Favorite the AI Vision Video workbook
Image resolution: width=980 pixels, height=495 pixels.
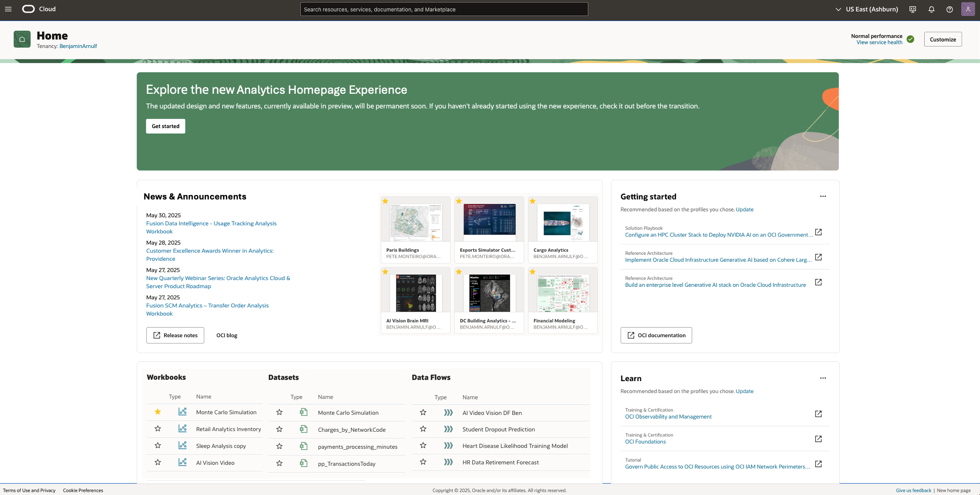[158, 463]
